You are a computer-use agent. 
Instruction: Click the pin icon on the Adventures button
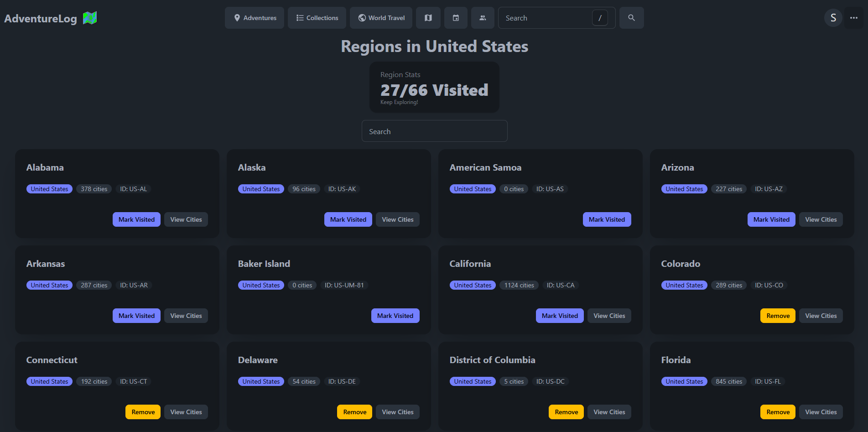click(x=237, y=18)
